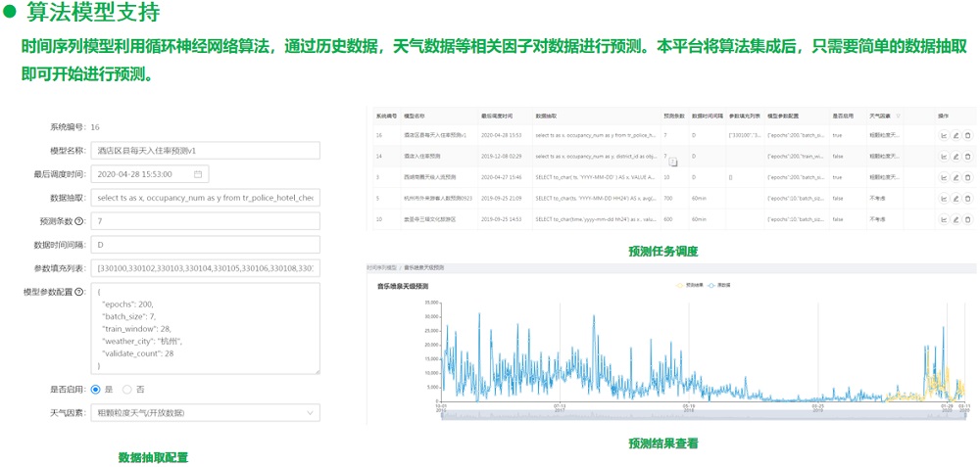View chart for row 10 model
Viewport: 980px width, 467px height.
point(944,219)
